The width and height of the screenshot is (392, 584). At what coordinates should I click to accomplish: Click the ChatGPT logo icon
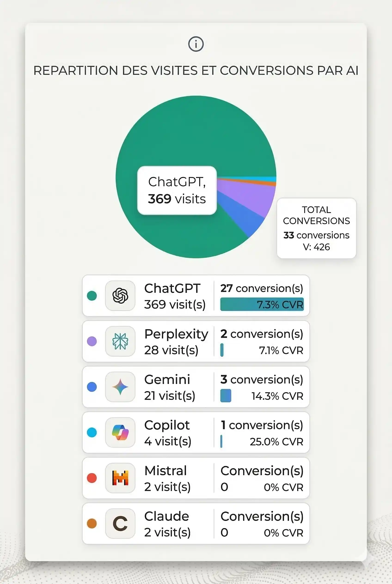[x=120, y=296]
